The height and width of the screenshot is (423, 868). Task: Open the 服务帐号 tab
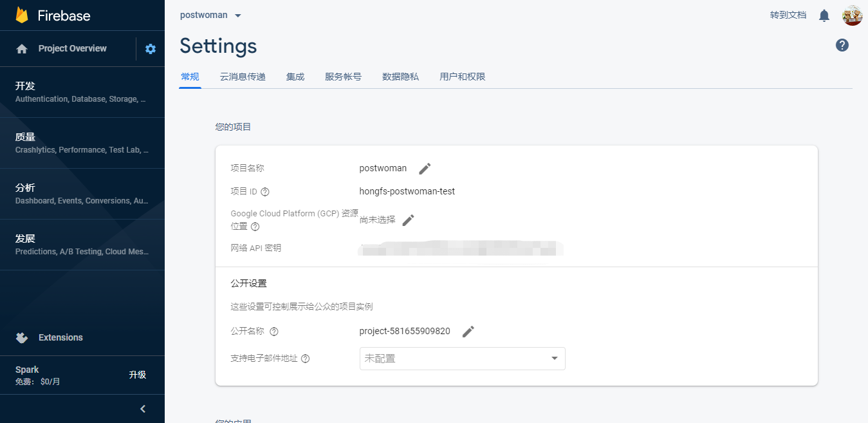(x=343, y=77)
